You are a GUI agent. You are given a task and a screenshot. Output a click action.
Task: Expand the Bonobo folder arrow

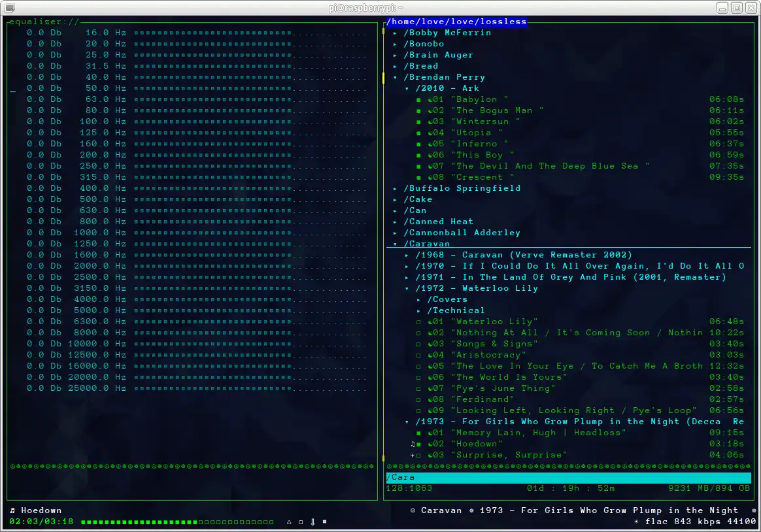click(395, 44)
